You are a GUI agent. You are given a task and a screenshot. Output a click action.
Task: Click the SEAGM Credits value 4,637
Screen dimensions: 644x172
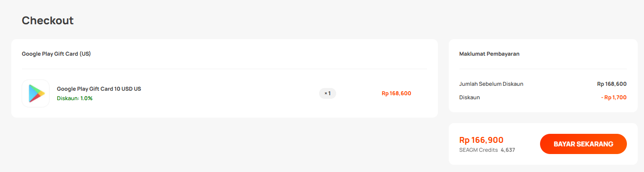(508, 150)
